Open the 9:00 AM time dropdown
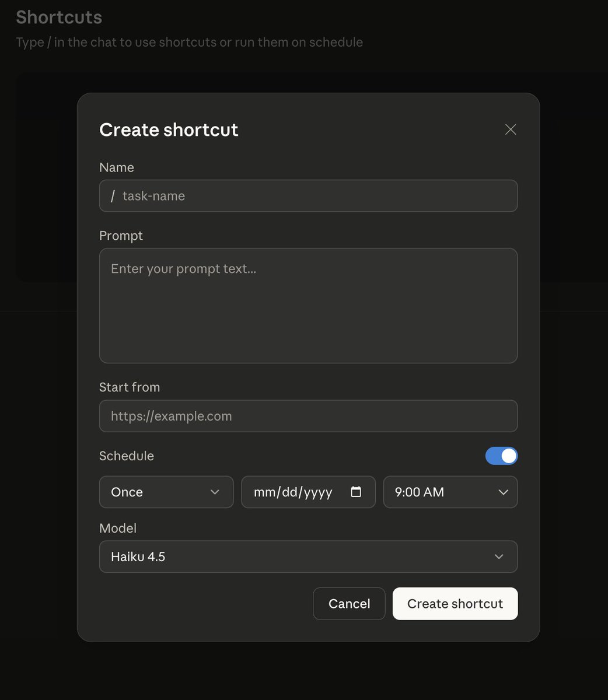This screenshot has height=700, width=608. click(450, 492)
